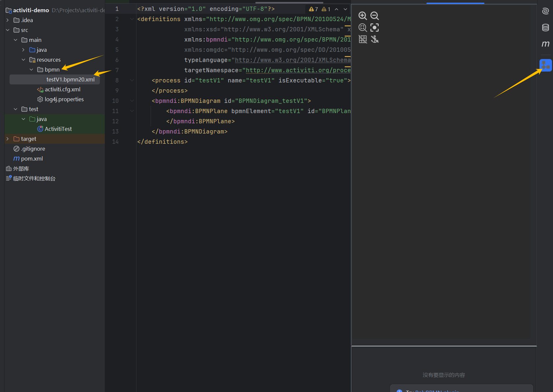Collapse the resources folder
553x392 pixels.
[x=23, y=60]
